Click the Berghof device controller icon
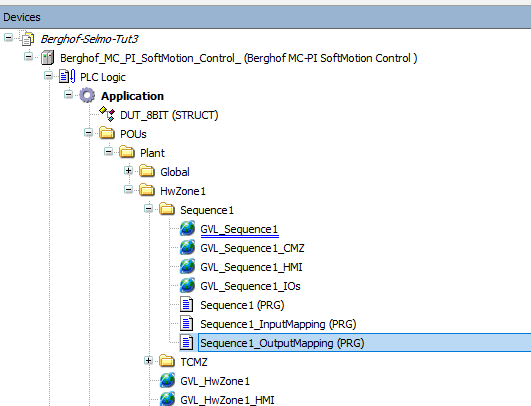Image resolution: width=531 pixels, height=406 pixels. 47,58
